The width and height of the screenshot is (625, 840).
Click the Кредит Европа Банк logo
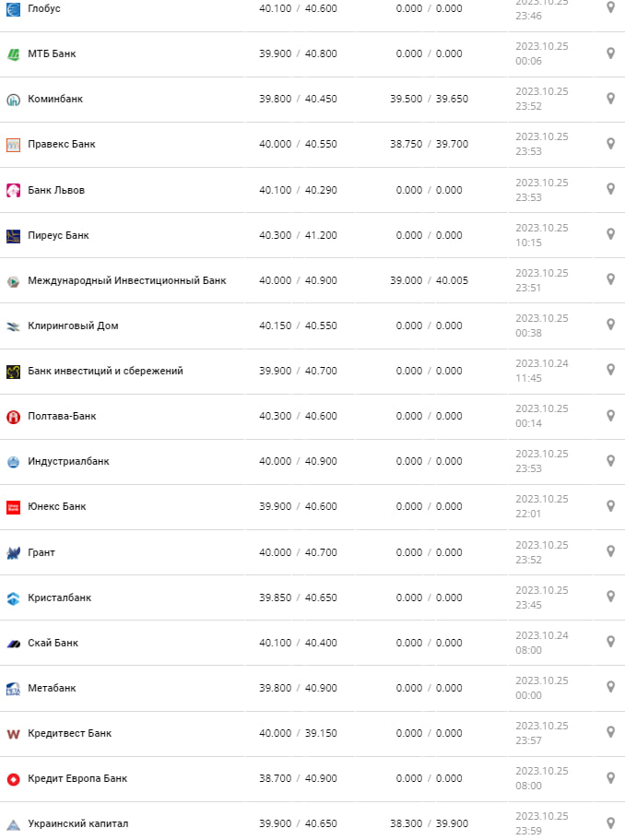click(13, 779)
